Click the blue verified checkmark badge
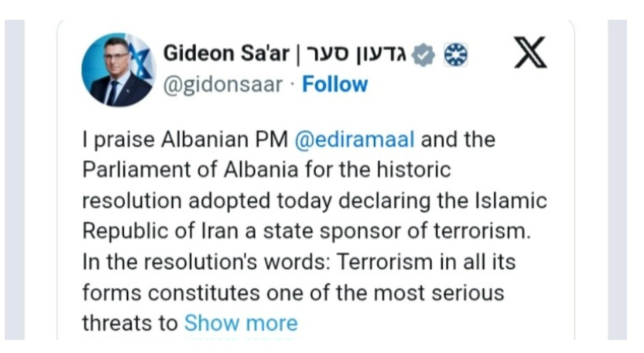 423,55
